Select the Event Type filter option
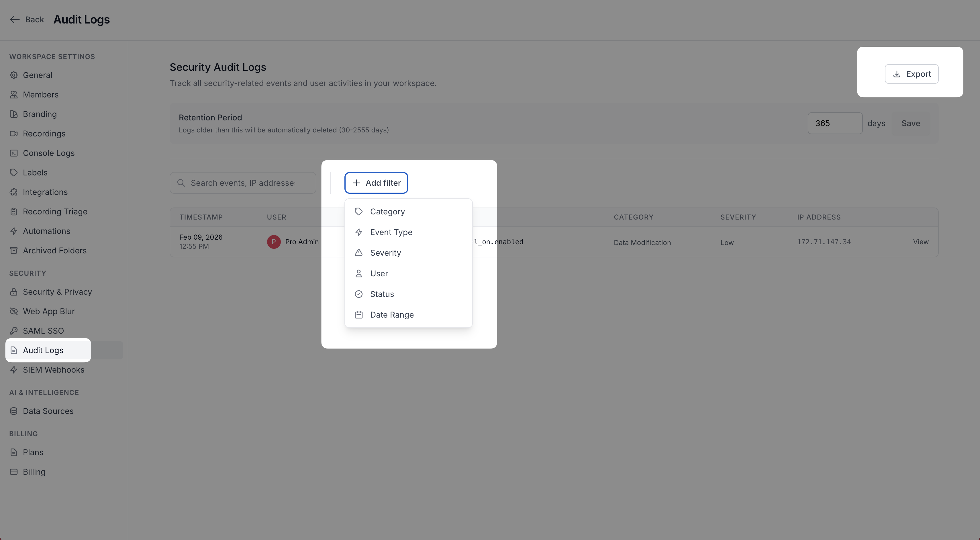 click(391, 232)
